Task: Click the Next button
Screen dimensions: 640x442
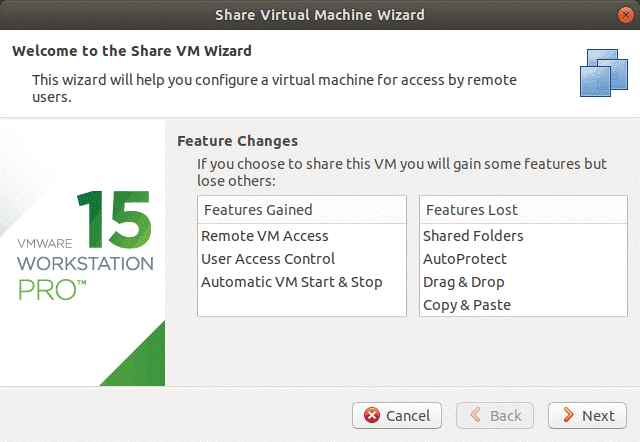Action: tap(587, 415)
